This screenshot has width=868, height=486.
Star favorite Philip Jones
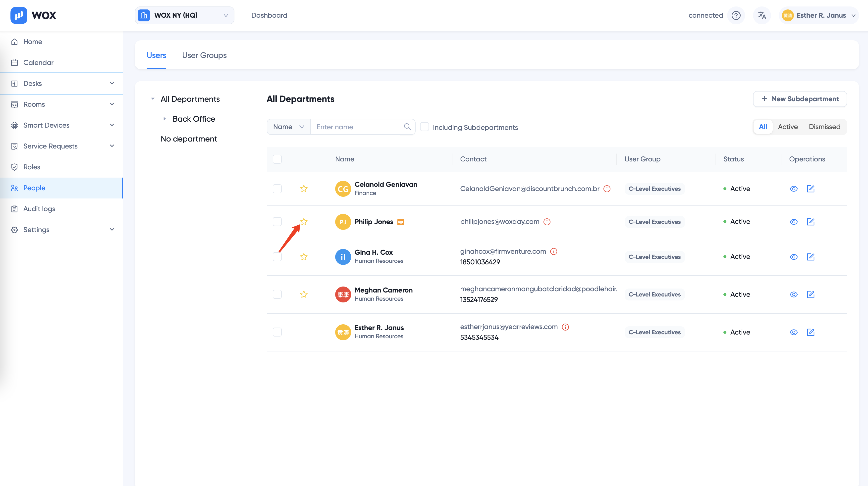point(304,222)
